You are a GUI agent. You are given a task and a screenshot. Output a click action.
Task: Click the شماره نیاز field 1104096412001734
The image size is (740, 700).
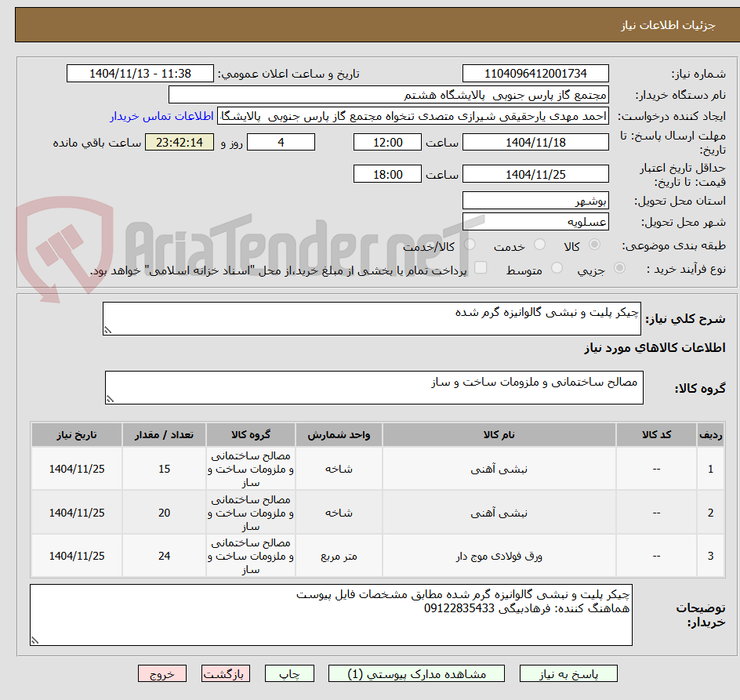pos(535,74)
